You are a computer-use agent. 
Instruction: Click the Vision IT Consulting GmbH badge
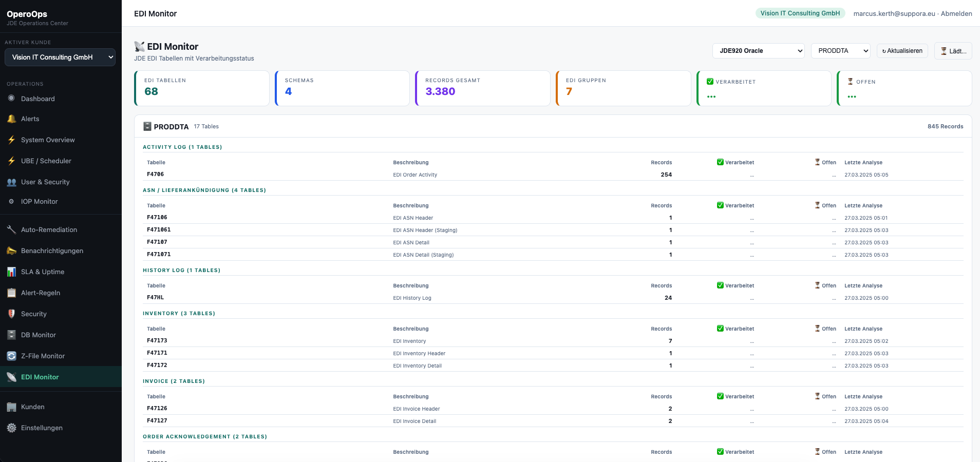click(800, 13)
